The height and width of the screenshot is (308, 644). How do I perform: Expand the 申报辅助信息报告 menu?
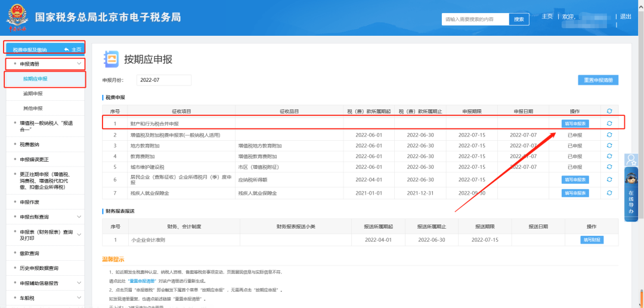pyautogui.click(x=79, y=283)
